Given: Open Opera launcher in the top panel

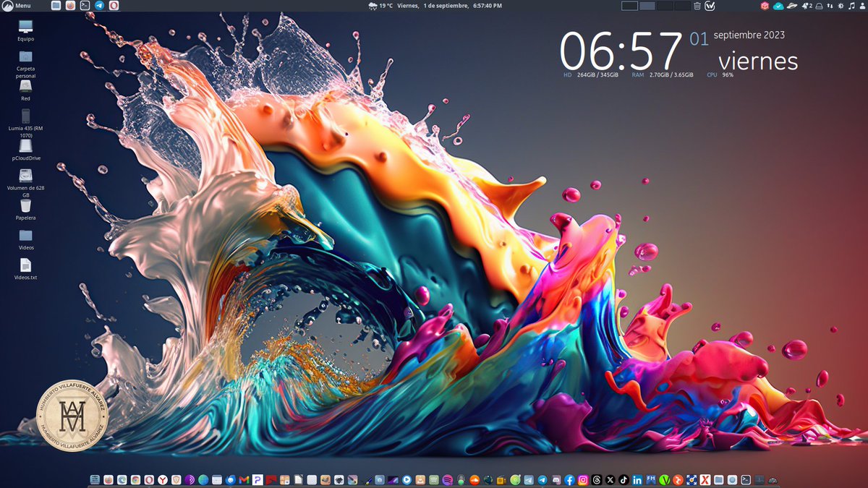Looking at the screenshot, I should (x=114, y=5).
